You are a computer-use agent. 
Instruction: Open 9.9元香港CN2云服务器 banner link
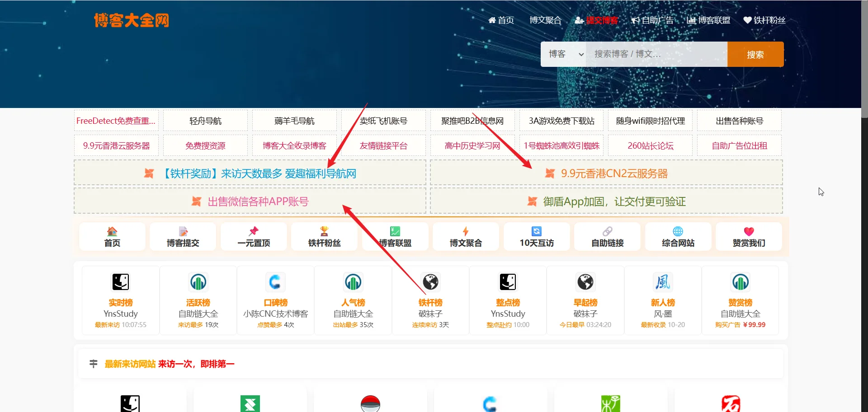(606, 173)
